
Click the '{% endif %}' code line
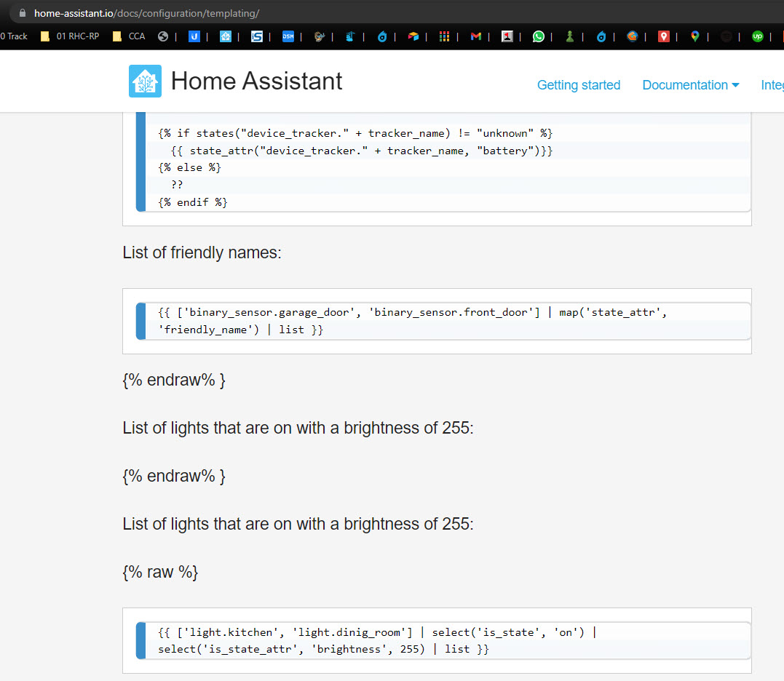(192, 202)
